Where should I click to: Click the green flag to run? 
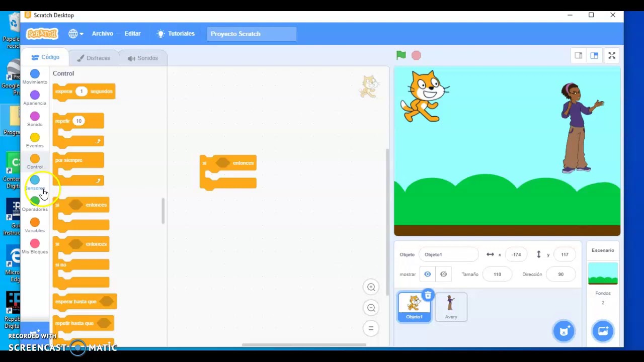pos(401,55)
